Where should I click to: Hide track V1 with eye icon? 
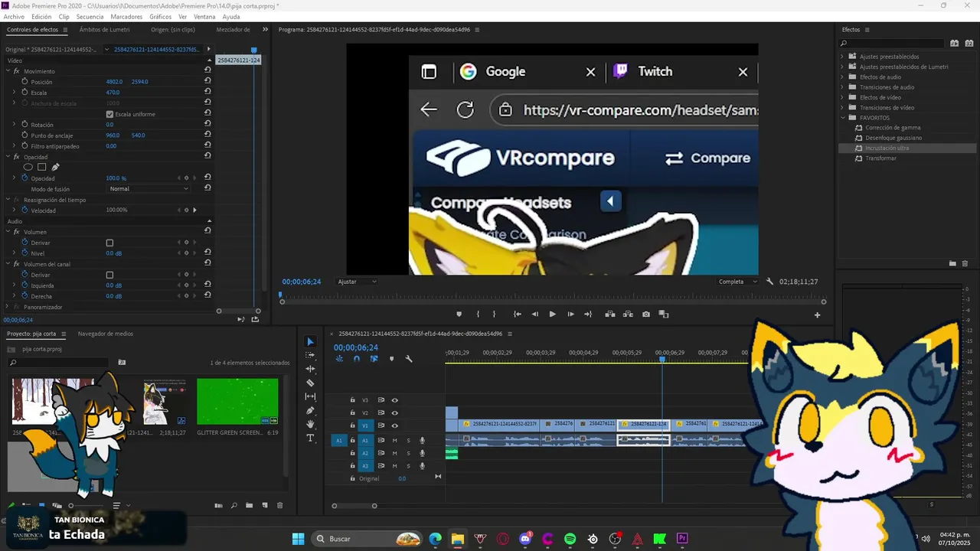click(395, 425)
